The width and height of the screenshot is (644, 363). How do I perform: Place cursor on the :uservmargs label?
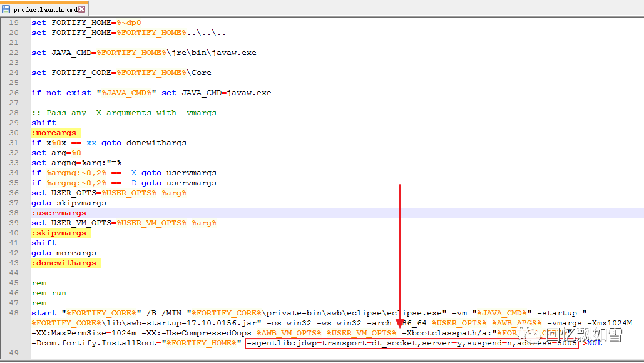[59, 213]
